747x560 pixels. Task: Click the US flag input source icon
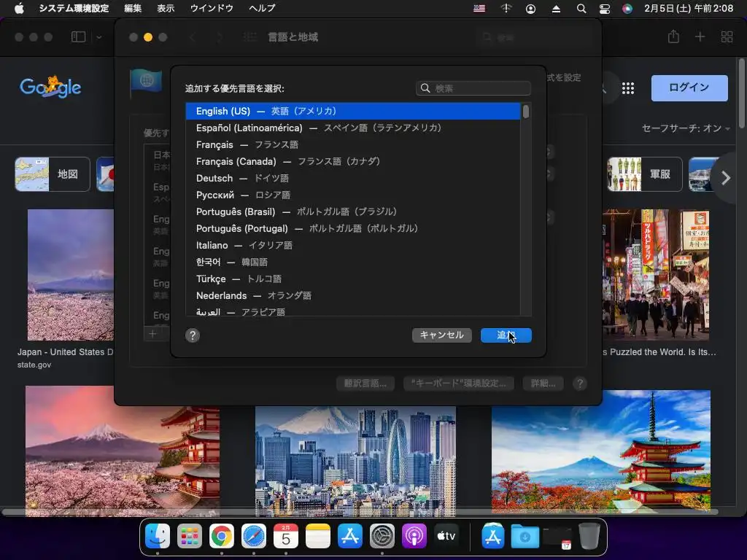(x=479, y=8)
